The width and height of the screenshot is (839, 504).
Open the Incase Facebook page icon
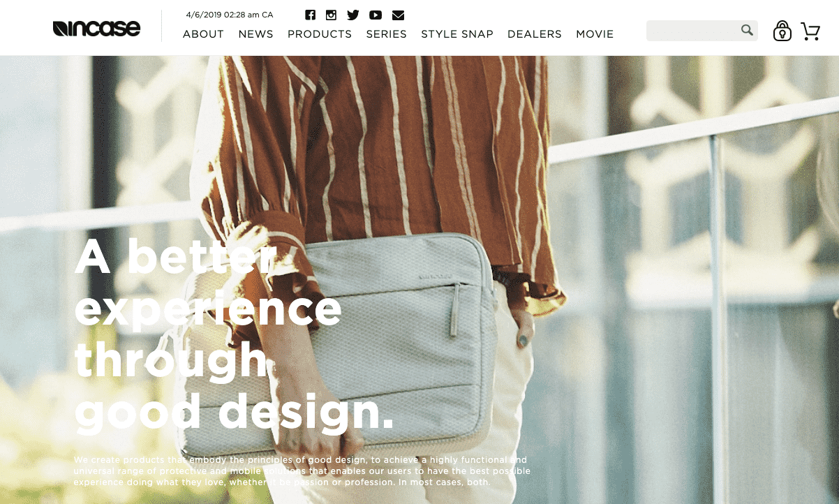pyautogui.click(x=310, y=15)
